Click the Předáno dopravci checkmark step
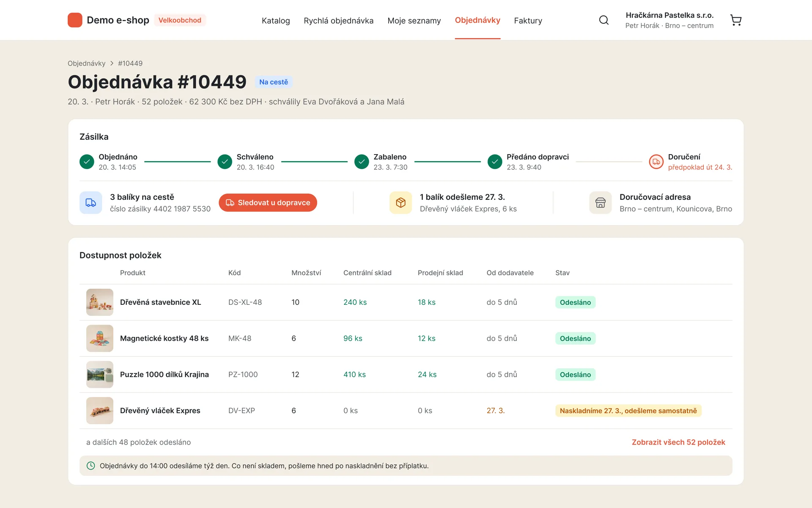This screenshot has width=812, height=508. [x=495, y=162]
